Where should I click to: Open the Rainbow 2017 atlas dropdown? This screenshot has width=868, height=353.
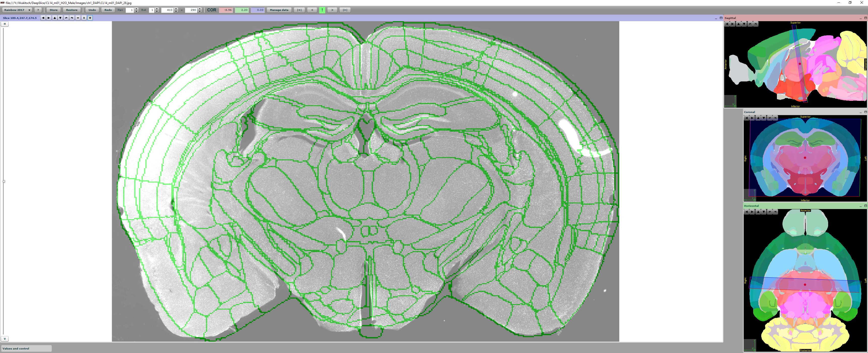pyautogui.click(x=17, y=10)
